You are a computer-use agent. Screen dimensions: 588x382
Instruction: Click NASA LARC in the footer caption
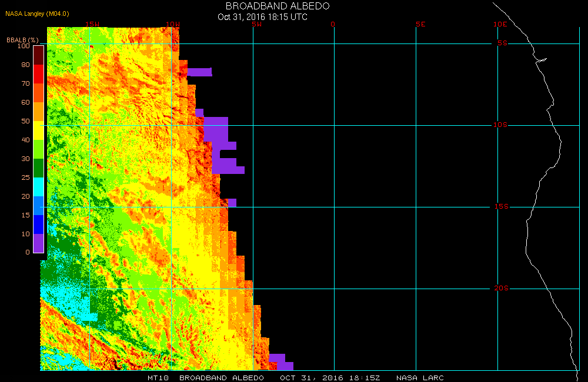click(420, 378)
